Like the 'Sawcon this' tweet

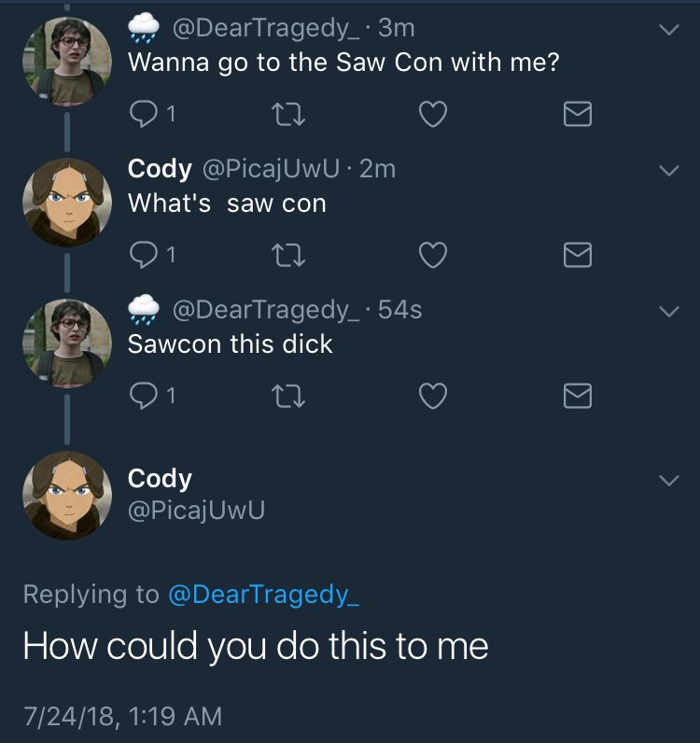pos(432,397)
